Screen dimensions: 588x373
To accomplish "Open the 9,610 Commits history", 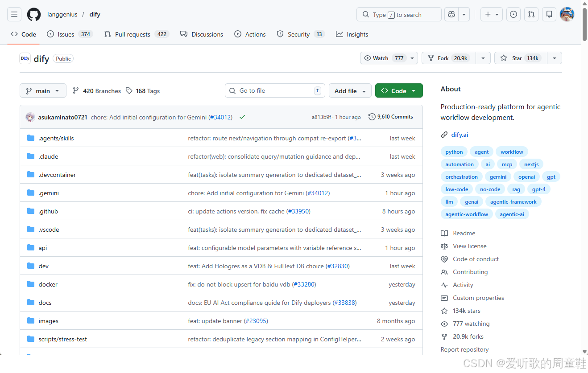I will click(391, 117).
